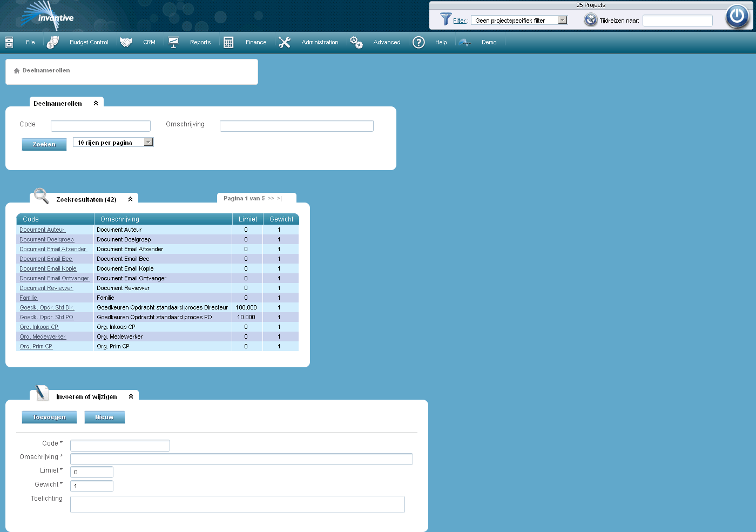
Task: Click the Gewicht column header
Action: tap(281, 219)
